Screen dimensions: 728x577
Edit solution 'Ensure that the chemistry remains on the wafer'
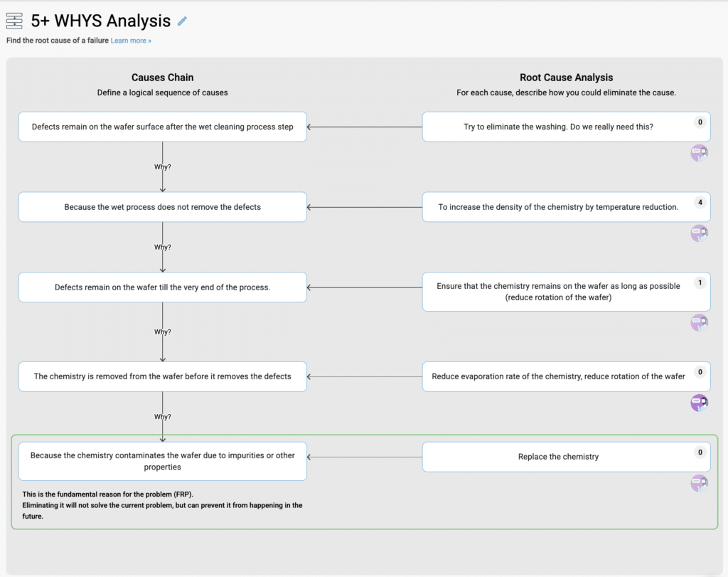pyautogui.click(x=567, y=292)
